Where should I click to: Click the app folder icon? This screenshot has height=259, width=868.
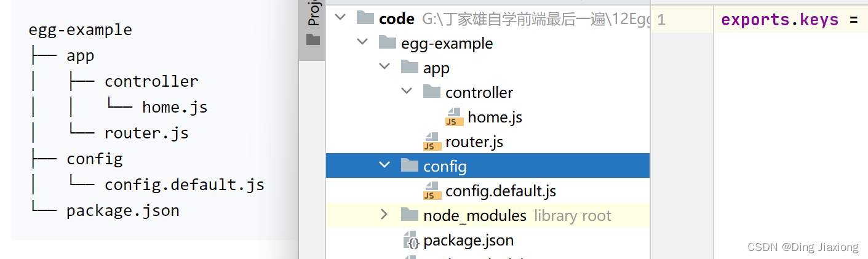point(410,67)
